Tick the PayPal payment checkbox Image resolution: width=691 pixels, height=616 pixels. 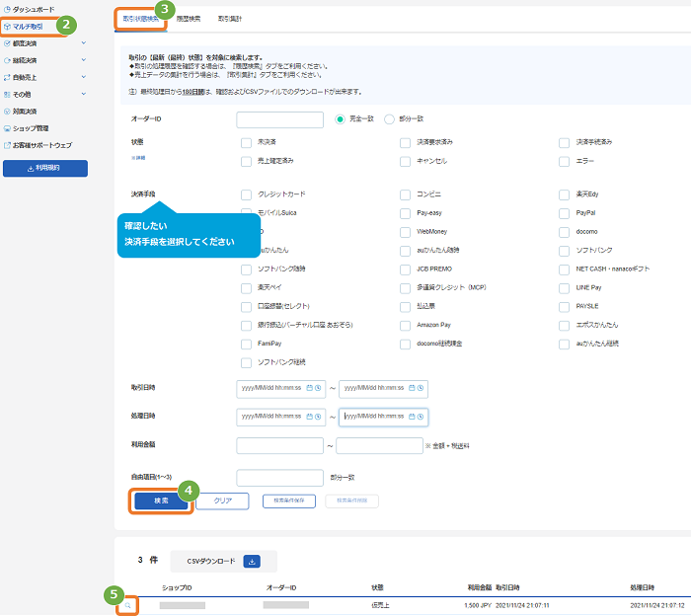564,213
